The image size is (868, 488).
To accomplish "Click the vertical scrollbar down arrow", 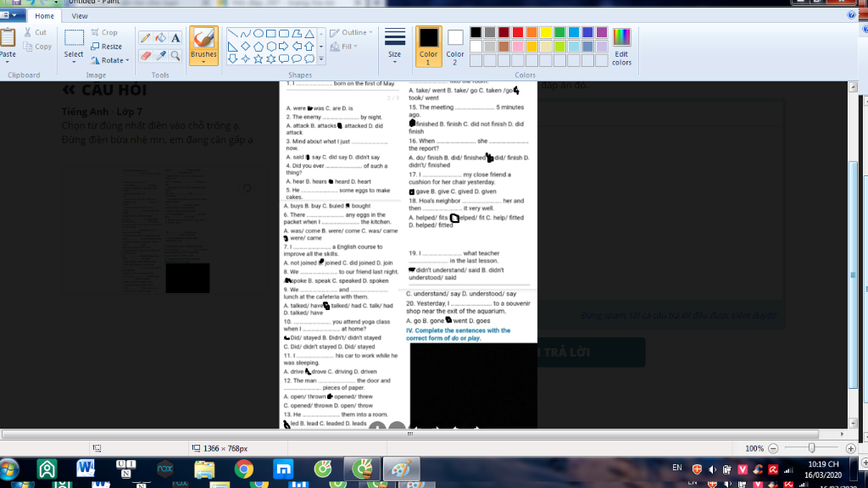I will (x=853, y=424).
